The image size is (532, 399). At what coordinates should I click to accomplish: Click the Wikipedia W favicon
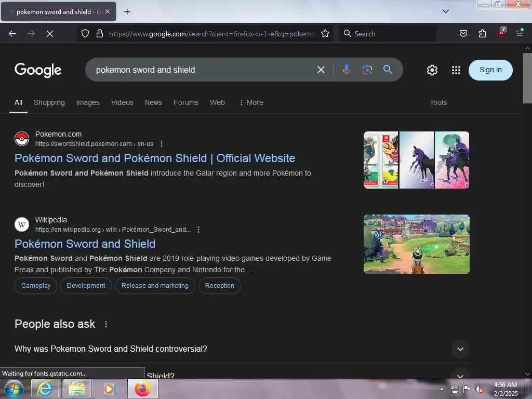click(x=22, y=224)
